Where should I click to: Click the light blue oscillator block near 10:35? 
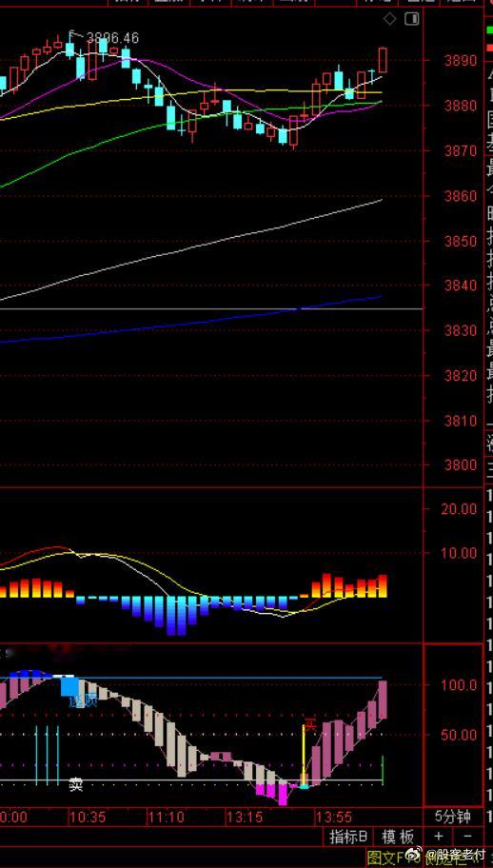click(x=69, y=686)
